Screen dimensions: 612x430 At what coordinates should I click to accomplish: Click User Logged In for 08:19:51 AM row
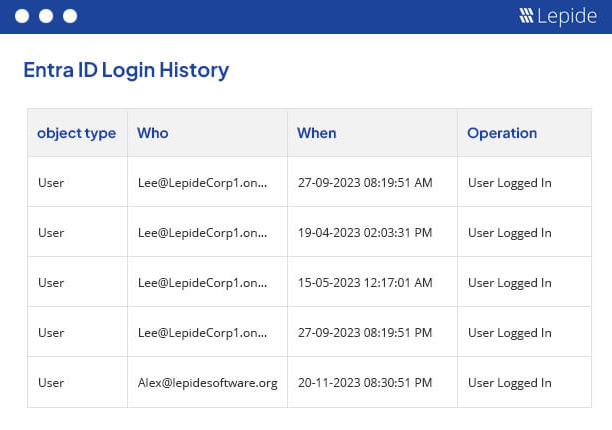pyautogui.click(x=510, y=183)
